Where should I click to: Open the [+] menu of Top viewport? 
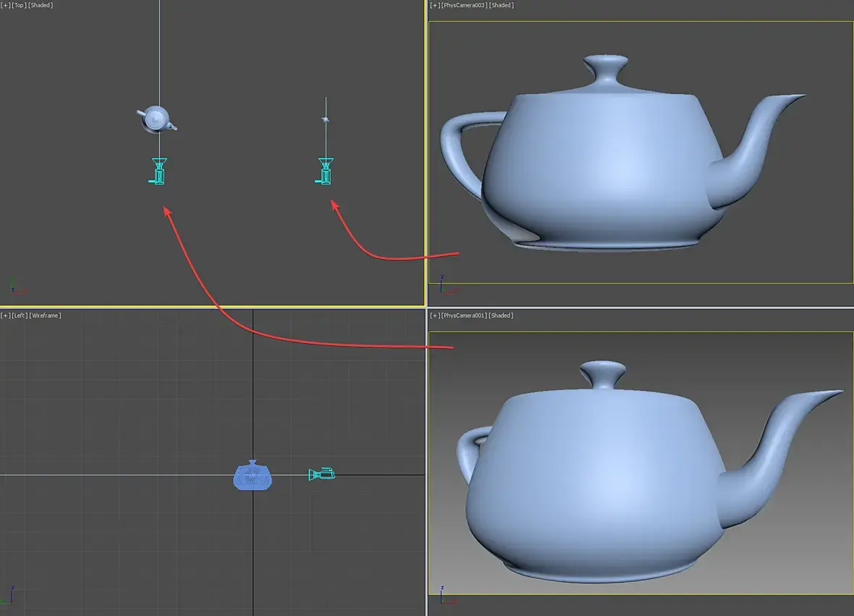tap(5, 6)
